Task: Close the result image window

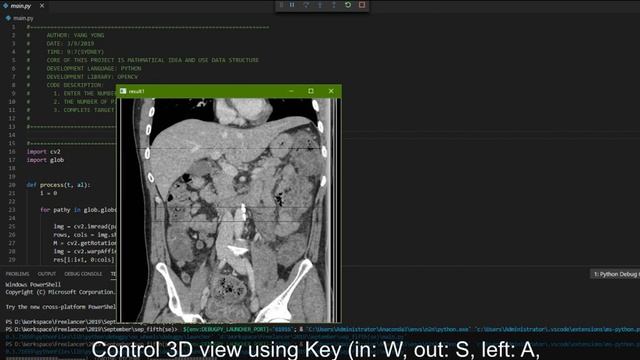Action: tap(331, 91)
